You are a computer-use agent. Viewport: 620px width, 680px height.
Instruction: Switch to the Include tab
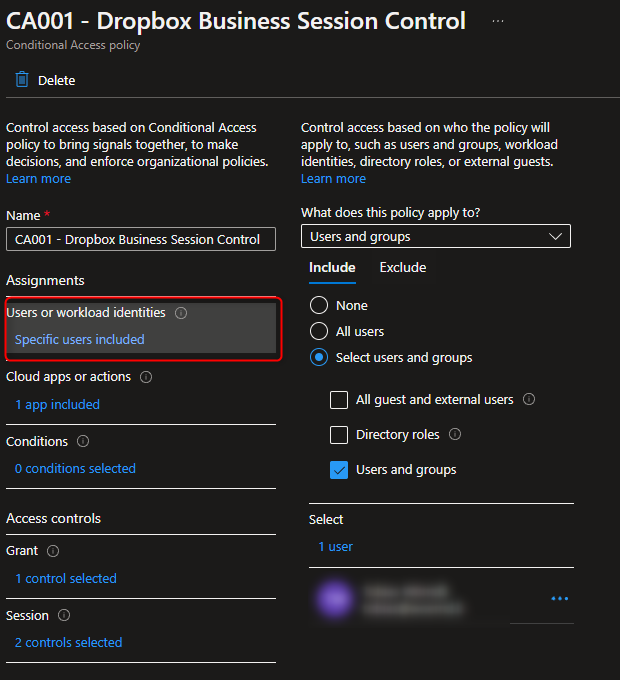tap(332, 267)
